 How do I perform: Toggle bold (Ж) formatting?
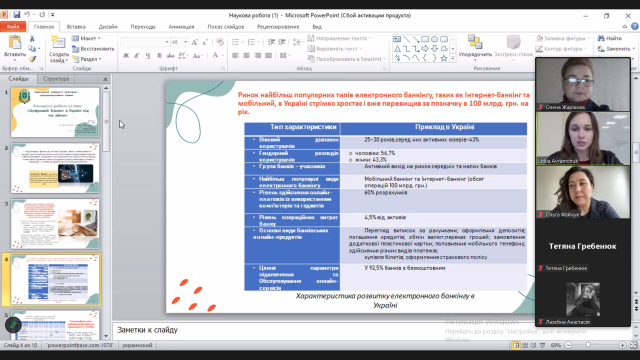point(126,56)
